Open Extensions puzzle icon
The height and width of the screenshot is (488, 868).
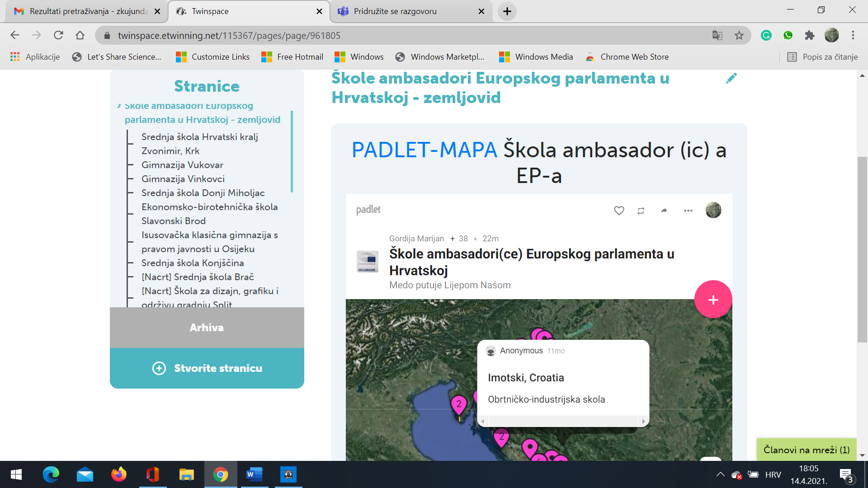click(810, 35)
